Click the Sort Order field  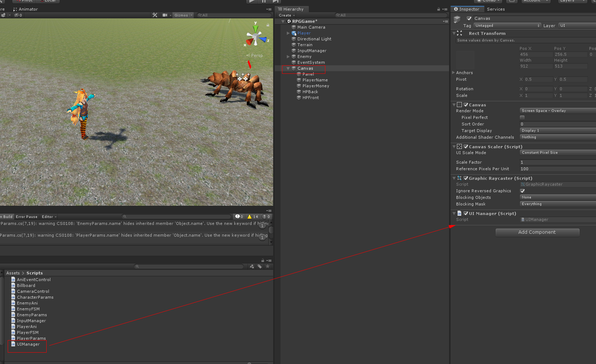click(x=558, y=124)
